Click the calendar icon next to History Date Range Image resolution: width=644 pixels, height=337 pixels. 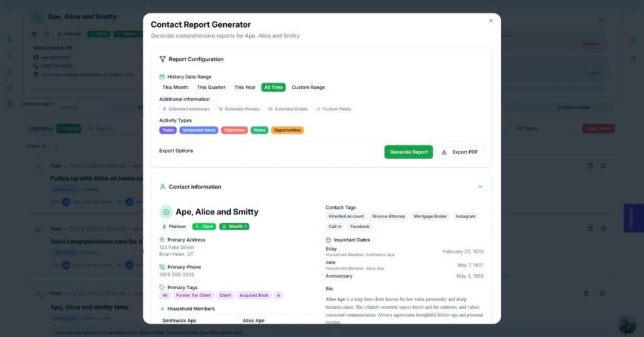[162, 77]
